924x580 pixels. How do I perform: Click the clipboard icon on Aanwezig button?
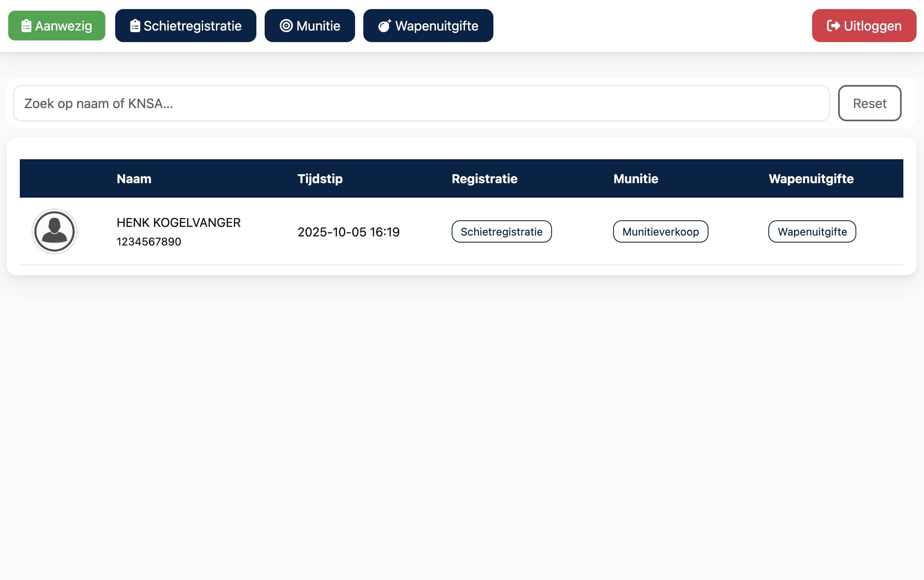pyautogui.click(x=26, y=26)
